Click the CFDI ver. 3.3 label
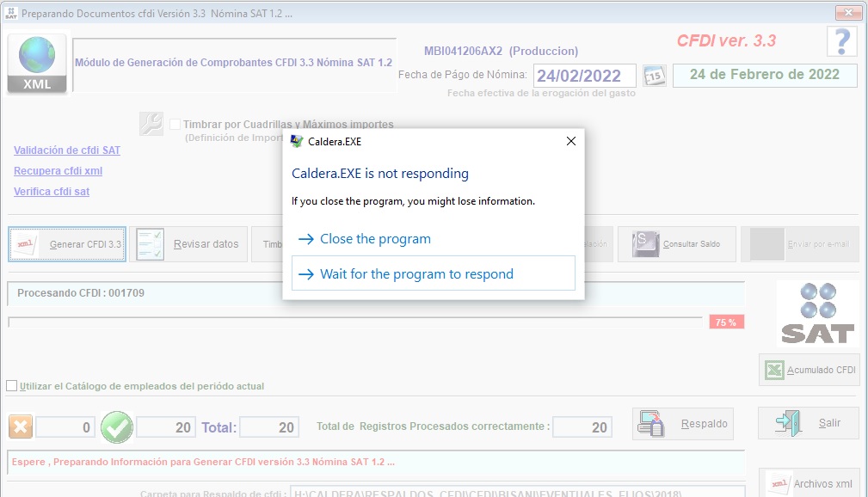The height and width of the screenshot is (497, 868). 726,40
